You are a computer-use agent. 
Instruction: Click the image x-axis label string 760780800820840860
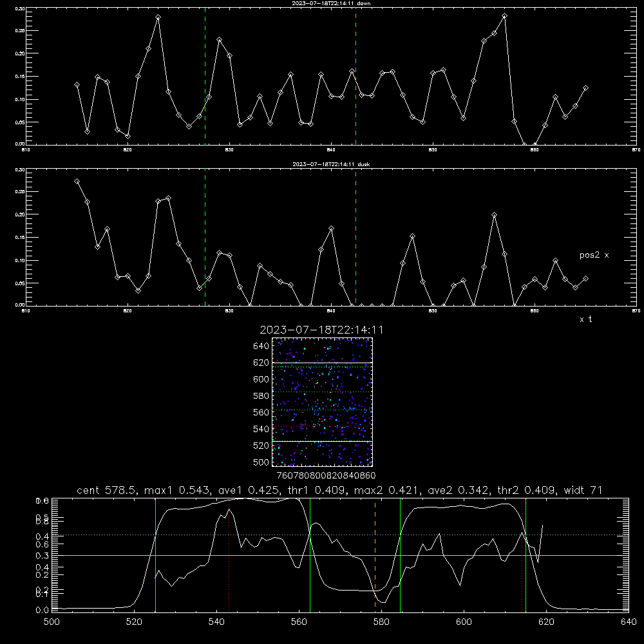[326, 476]
